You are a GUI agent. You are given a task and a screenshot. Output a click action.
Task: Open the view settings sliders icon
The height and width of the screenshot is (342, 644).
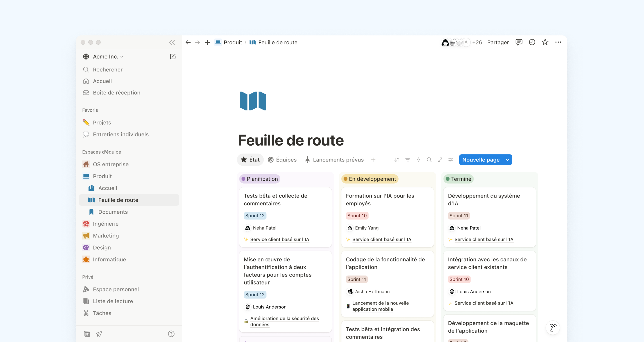(x=451, y=160)
